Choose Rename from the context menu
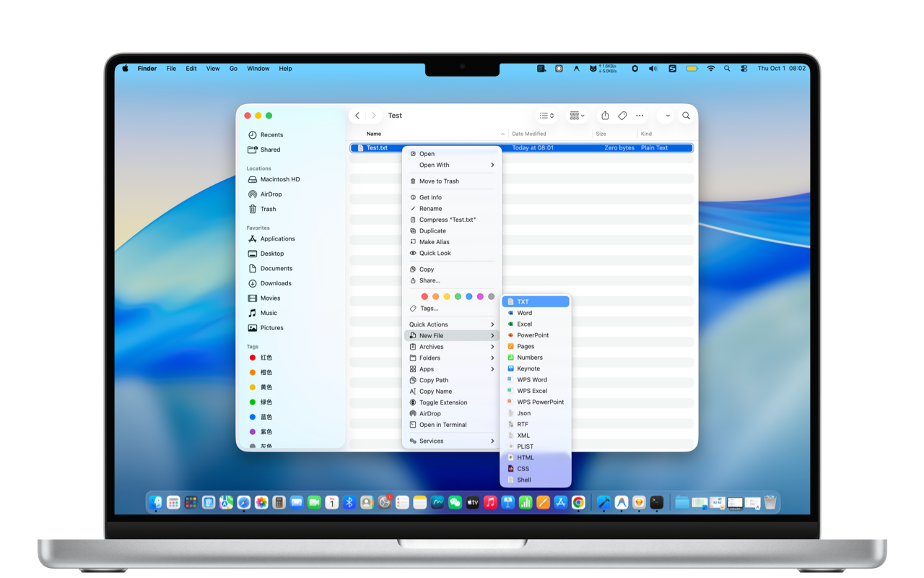 (x=452, y=208)
